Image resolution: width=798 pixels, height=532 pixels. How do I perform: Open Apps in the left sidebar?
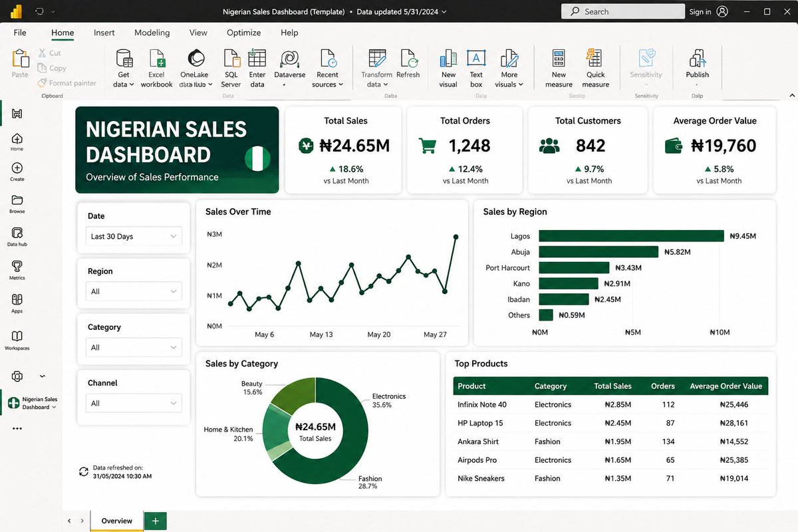(x=17, y=304)
